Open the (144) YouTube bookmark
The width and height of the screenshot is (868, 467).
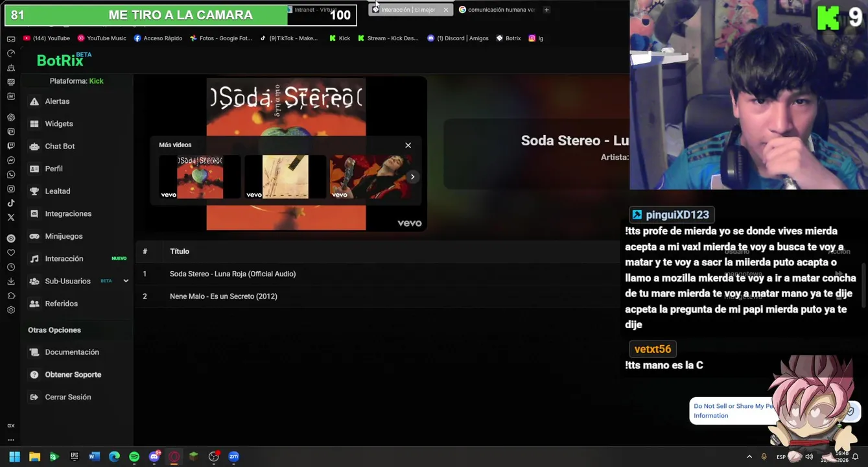pyautogui.click(x=47, y=38)
